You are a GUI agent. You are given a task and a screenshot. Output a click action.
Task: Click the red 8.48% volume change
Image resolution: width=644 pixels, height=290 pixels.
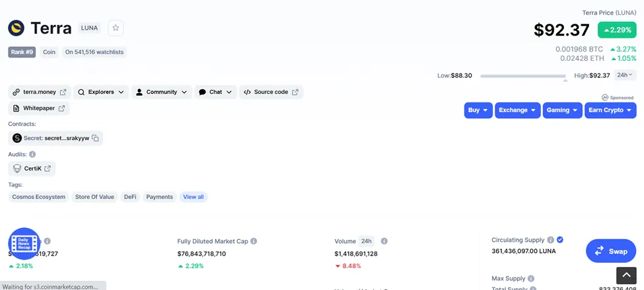tap(348, 266)
